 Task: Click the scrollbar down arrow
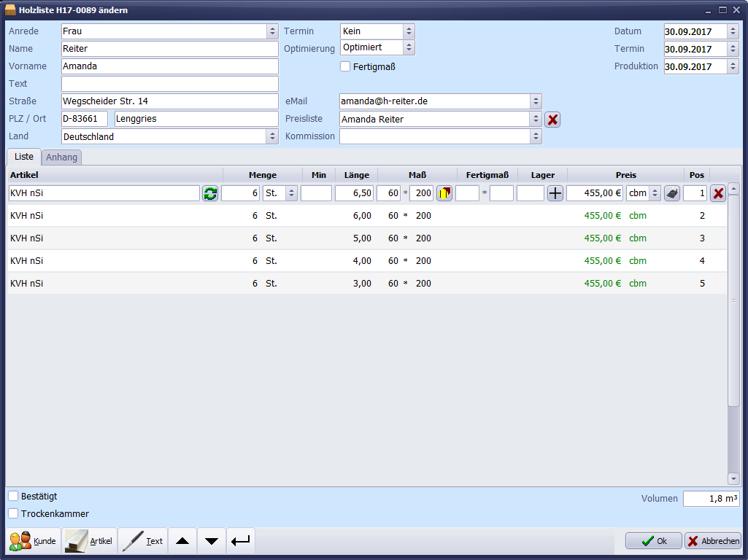click(733, 478)
